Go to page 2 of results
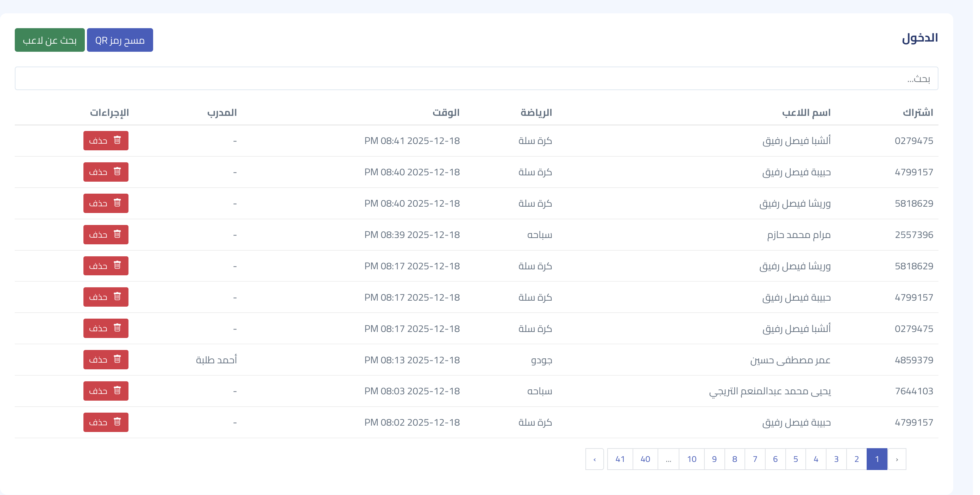This screenshot has width=980, height=495. click(856, 459)
